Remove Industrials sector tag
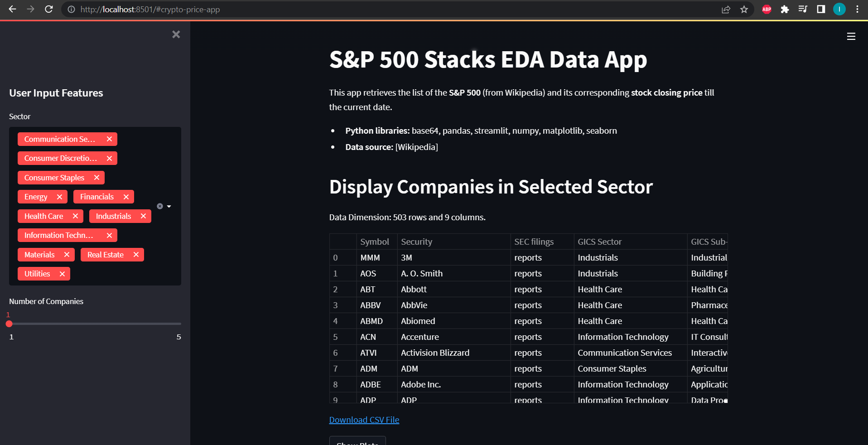Screen dimensions: 868x445 coord(143,216)
